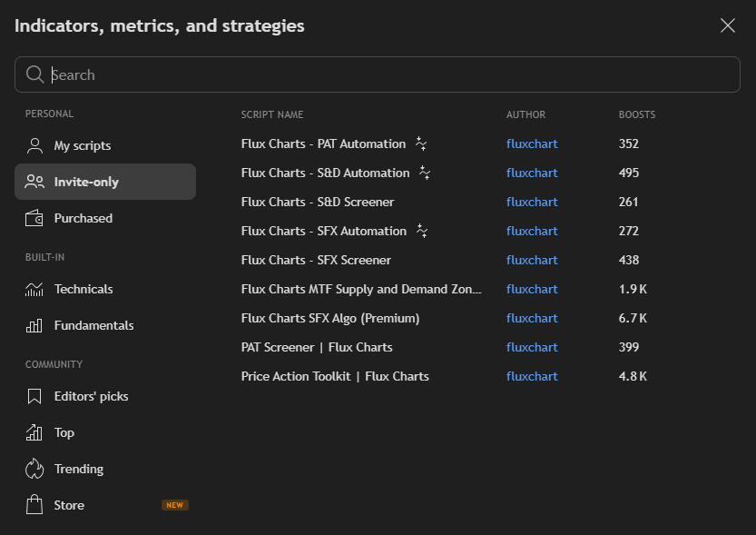
Task: Click the BOOSTS column header
Action: (x=637, y=114)
